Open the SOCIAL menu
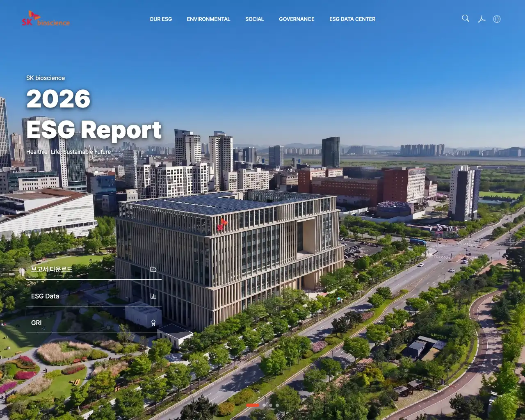 pyautogui.click(x=255, y=19)
